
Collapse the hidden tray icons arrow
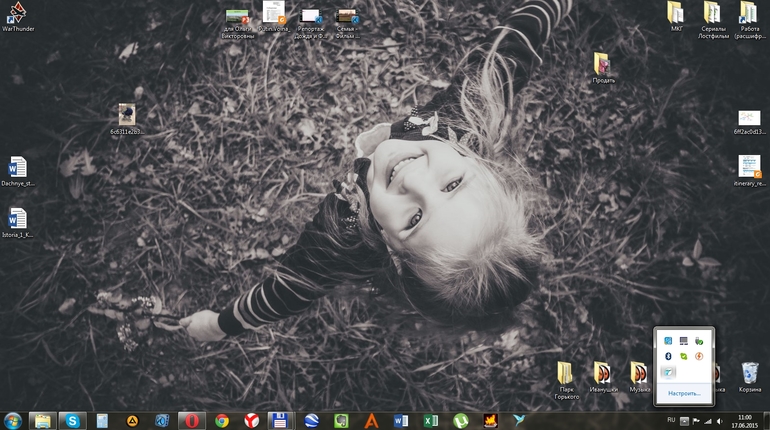[684, 419]
